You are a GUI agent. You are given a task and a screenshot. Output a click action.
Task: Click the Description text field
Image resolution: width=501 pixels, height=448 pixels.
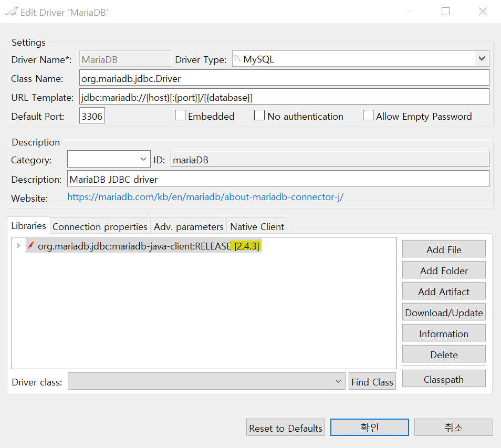pos(278,179)
